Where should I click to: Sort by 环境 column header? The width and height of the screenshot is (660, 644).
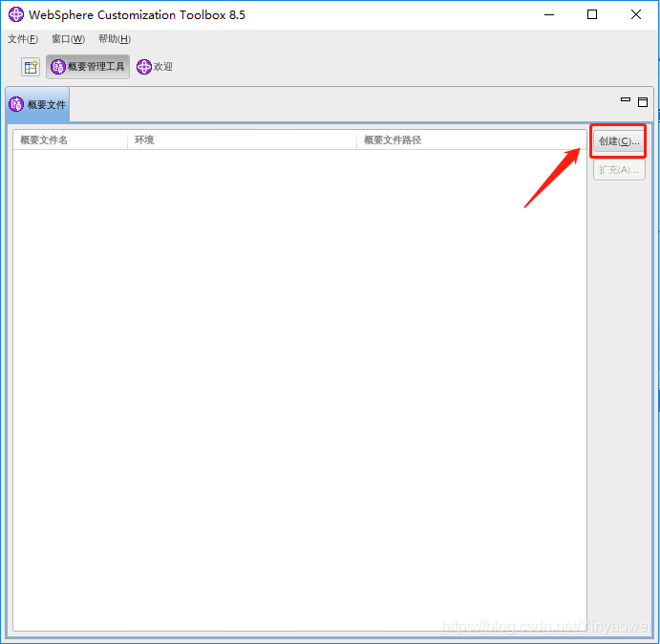point(242,140)
